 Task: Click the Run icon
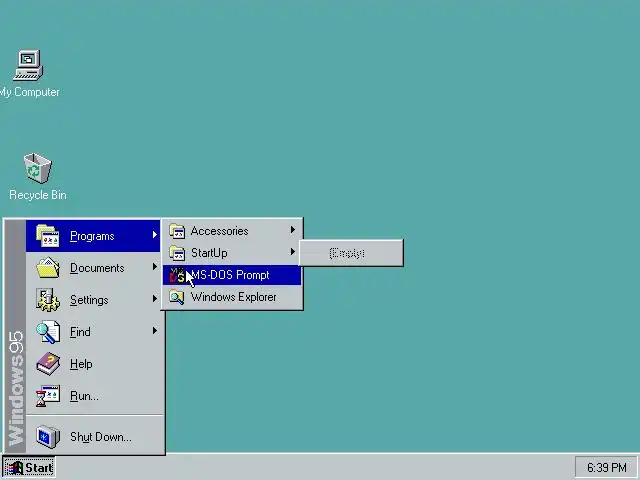48,396
